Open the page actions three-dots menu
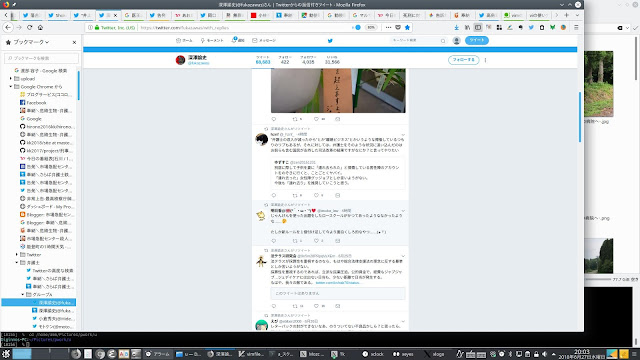 tap(388, 27)
